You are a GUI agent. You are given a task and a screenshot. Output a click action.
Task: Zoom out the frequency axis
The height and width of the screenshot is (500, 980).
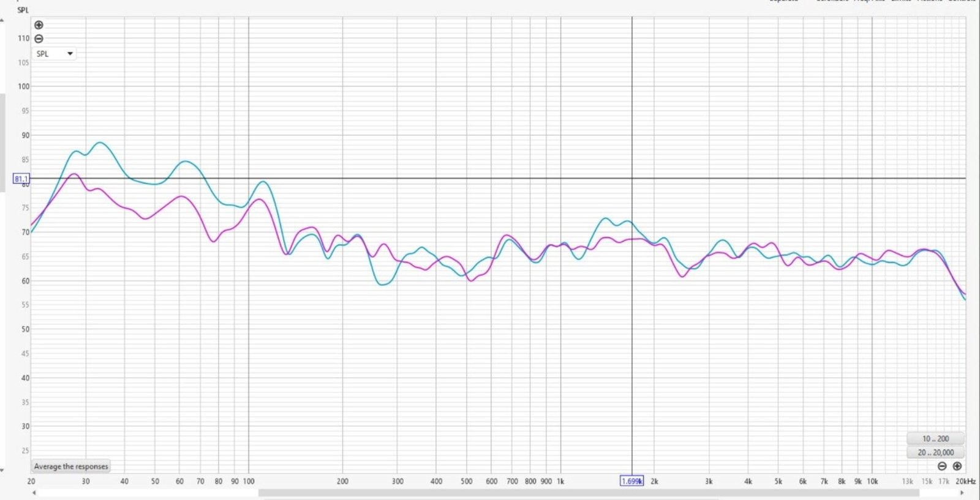pyautogui.click(x=942, y=466)
